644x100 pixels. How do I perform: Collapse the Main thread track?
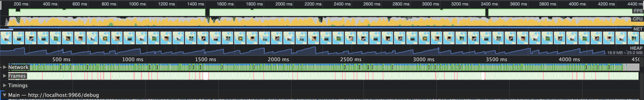(x=5, y=95)
